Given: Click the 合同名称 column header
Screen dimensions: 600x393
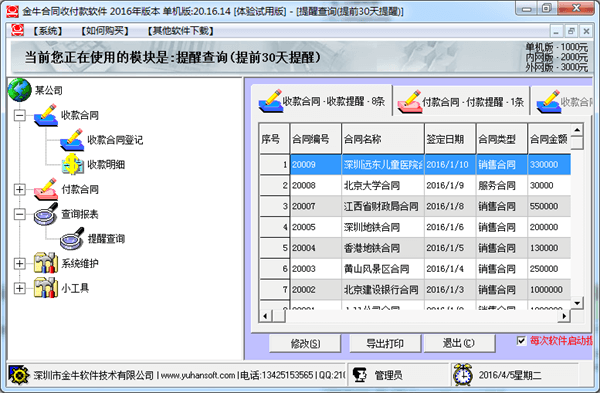Looking at the screenshot, I should tap(383, 139).
